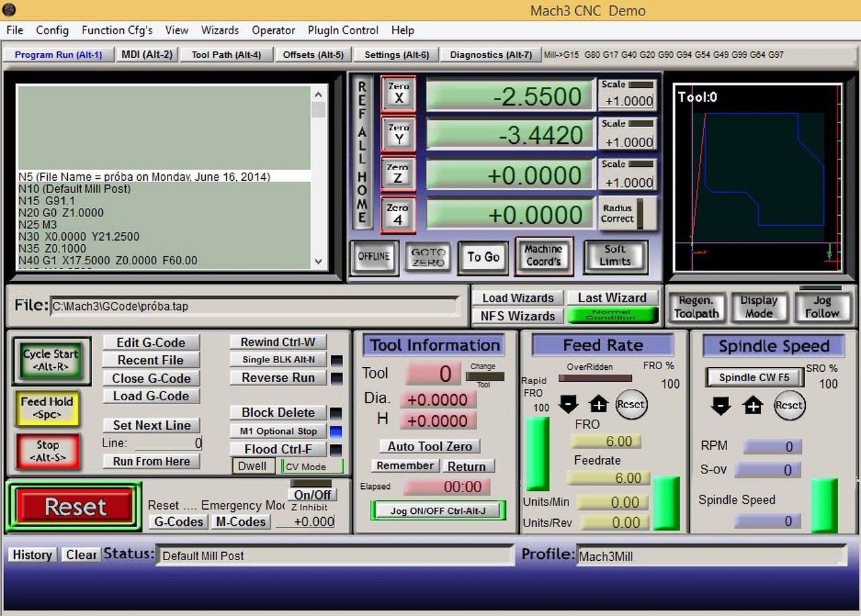Click the GOTO ZERO button
This screenshot has width=861, height=616.
428,256
